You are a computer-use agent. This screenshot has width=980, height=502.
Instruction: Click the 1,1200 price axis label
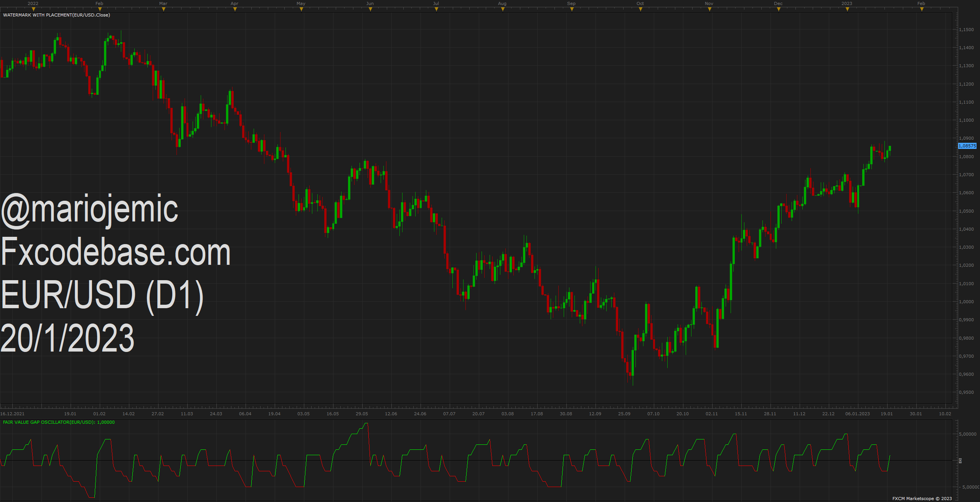(x=966, y=84)
